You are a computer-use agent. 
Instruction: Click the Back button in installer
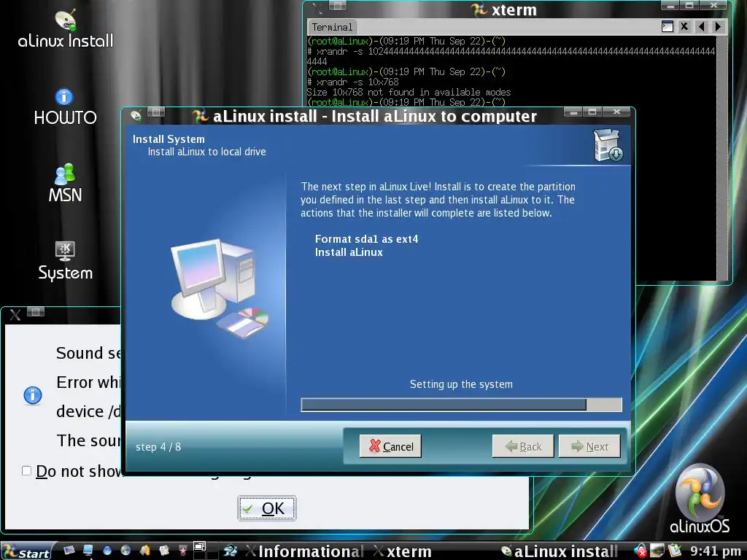click(x=522, y=446)
